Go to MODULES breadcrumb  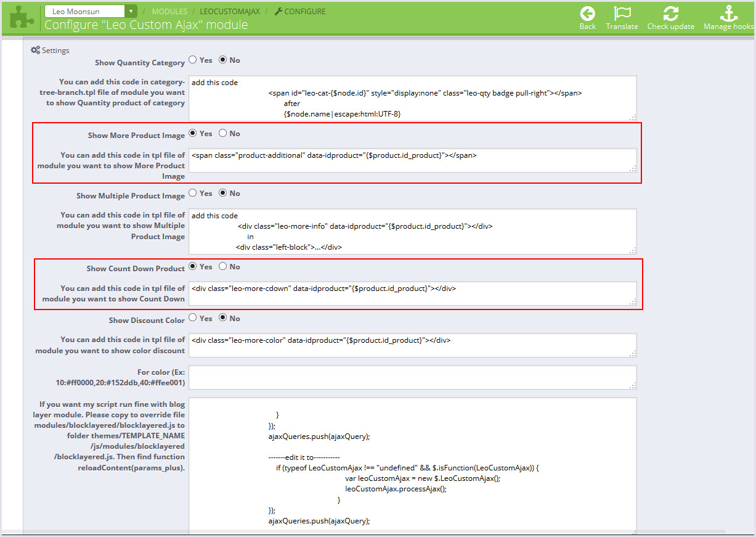(x=169, y=11)
